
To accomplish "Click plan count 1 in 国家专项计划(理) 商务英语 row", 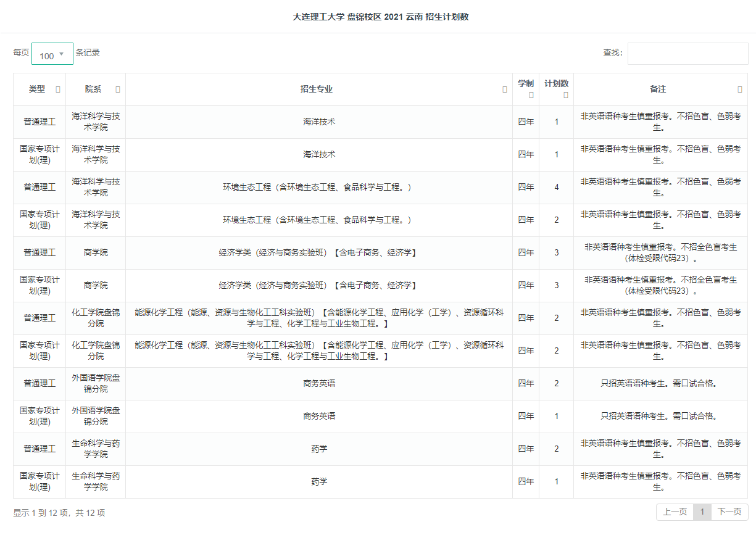I will click(x=557, y=417).
